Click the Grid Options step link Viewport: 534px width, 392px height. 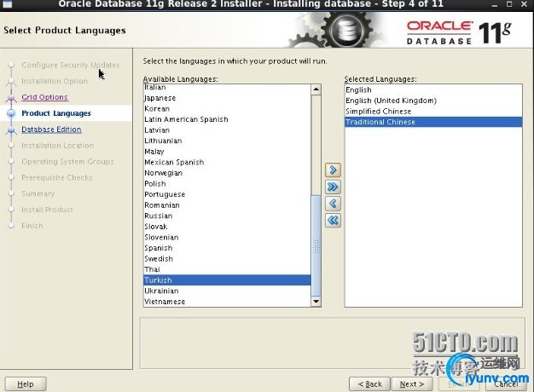tap(44, 97)
